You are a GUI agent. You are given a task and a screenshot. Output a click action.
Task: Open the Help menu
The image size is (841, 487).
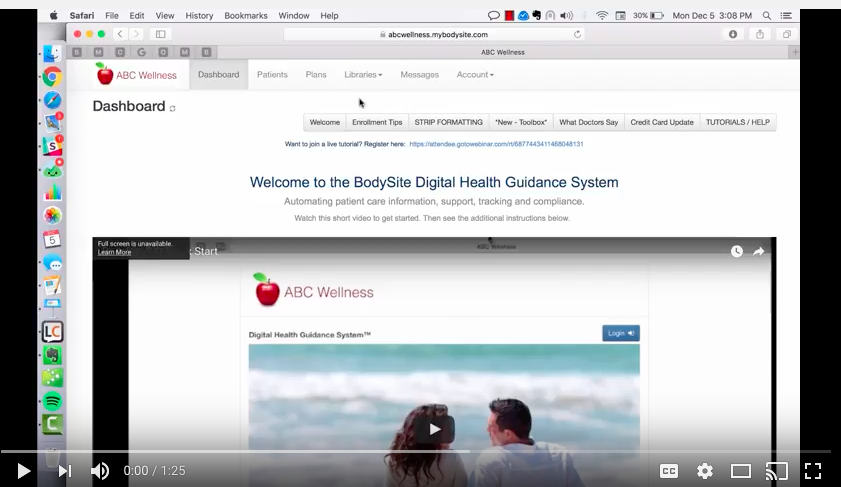click(329, 16)
